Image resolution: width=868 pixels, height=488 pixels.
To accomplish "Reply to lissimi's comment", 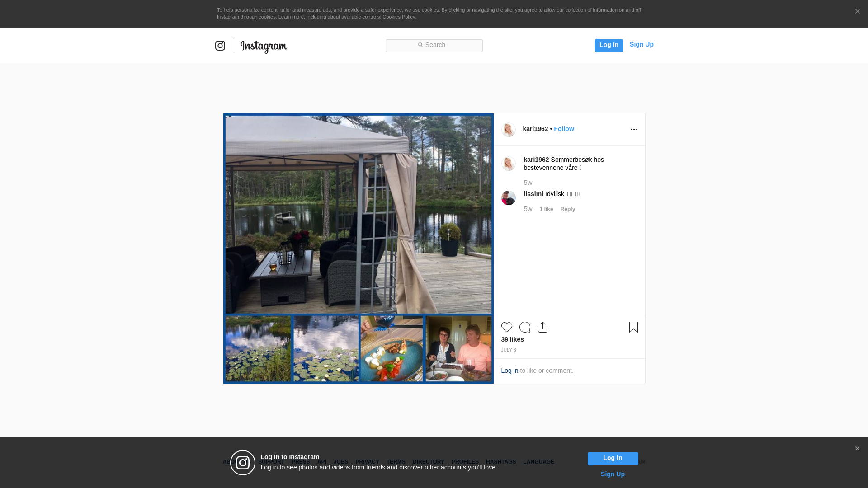I will (x=568, y=209).
